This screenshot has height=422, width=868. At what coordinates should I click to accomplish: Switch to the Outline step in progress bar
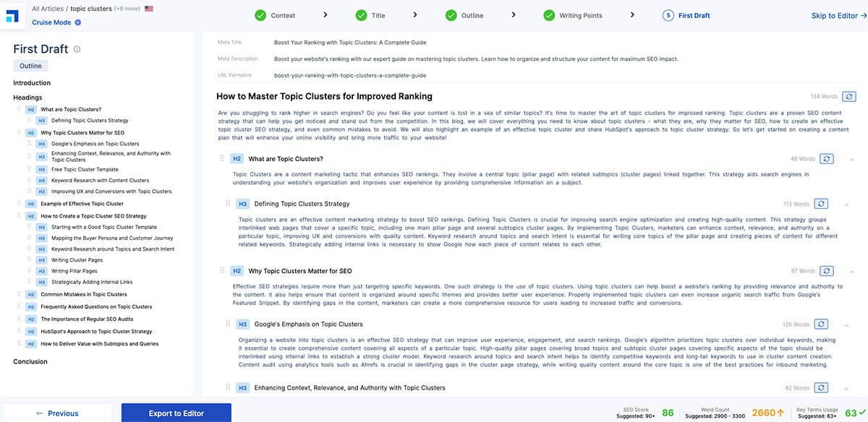(x=464, y=15)
